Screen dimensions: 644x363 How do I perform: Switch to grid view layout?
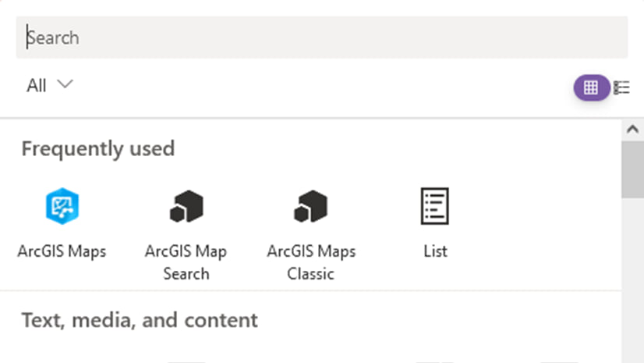click(591, 88)
